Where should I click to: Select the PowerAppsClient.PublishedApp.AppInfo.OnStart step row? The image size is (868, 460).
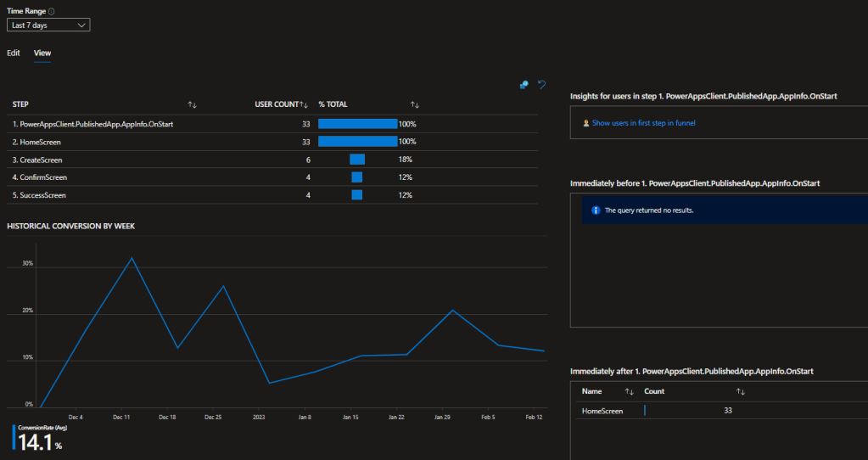[93, 124]
